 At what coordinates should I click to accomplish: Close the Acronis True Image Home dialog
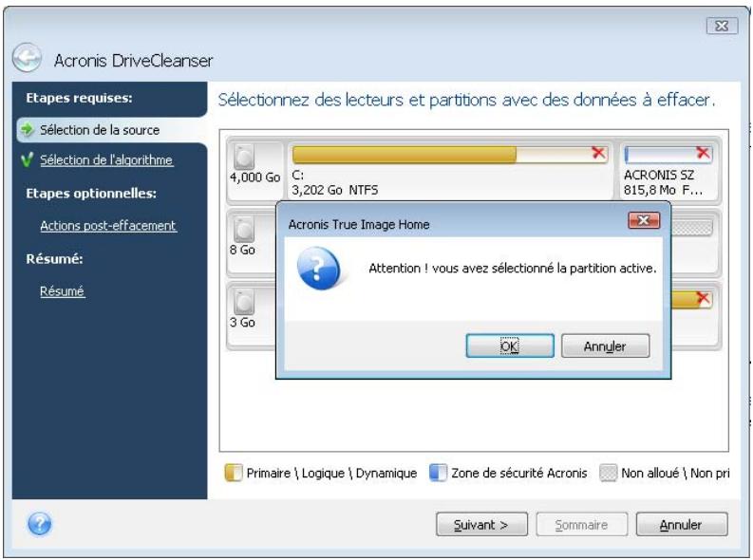(644, 220)
